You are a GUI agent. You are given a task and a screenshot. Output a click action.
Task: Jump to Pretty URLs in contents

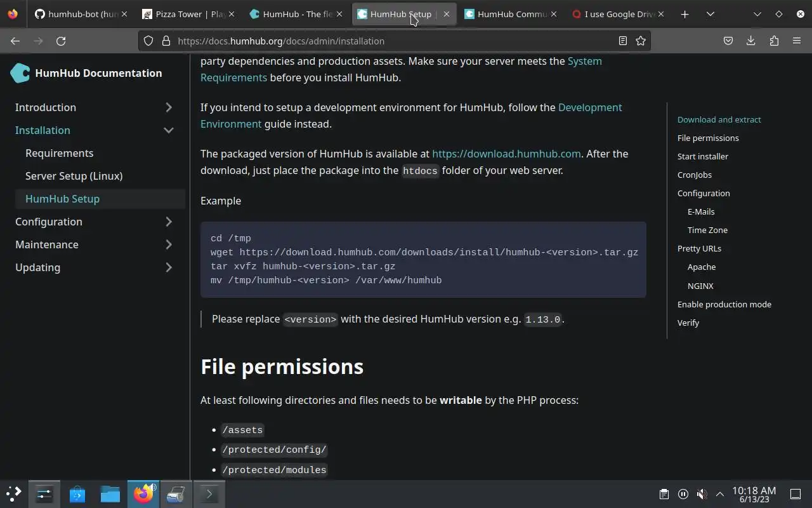click(x=699, y=248)
